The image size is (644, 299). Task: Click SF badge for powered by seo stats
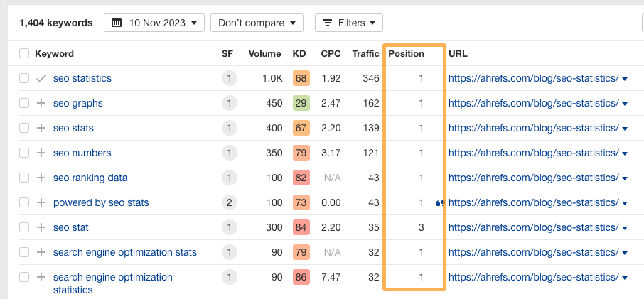(229, 202)
